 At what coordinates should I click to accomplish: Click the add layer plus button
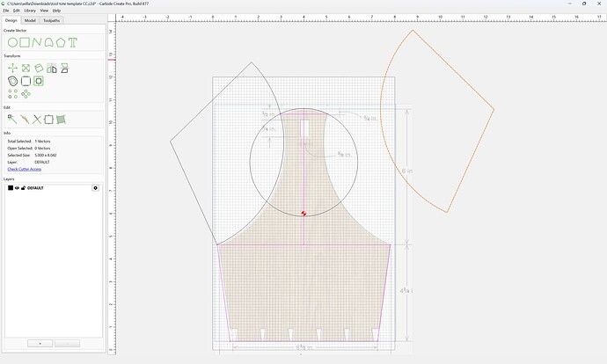click(40, 344)
